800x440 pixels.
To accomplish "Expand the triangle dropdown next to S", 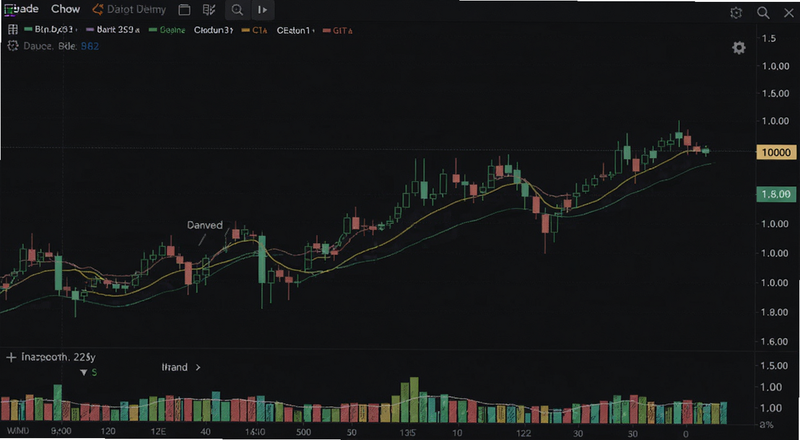I will 84,373.
